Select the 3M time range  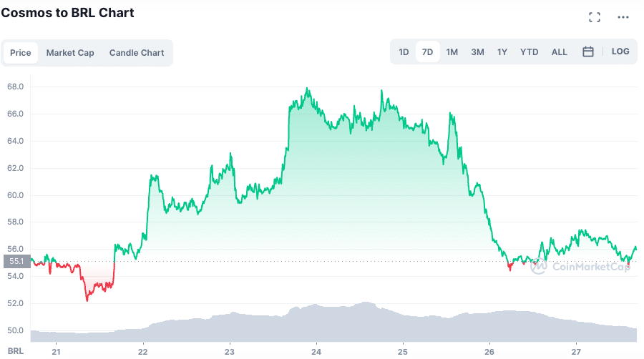[x=477, y=52]
